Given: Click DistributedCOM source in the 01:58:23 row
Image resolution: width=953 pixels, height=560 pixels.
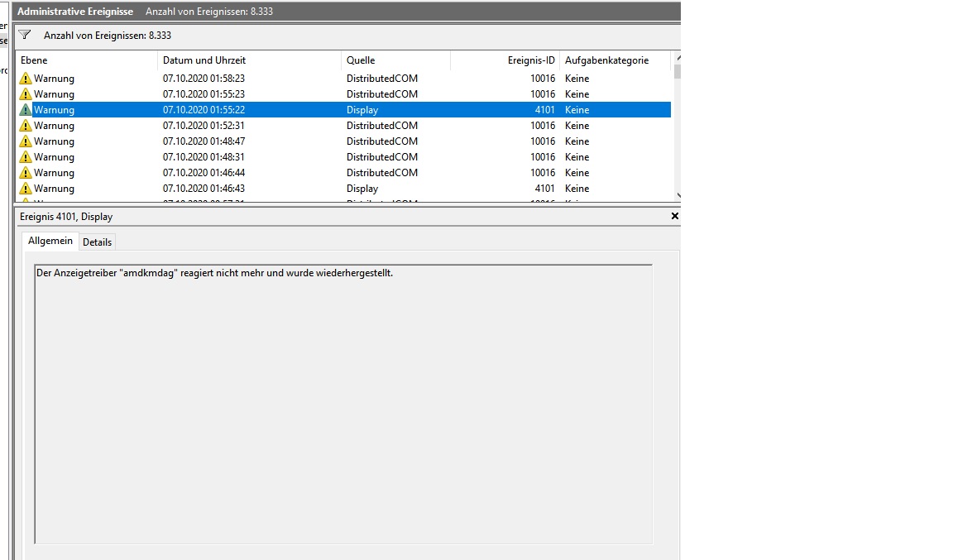Looking at the screenshot, I should [381, 79].
